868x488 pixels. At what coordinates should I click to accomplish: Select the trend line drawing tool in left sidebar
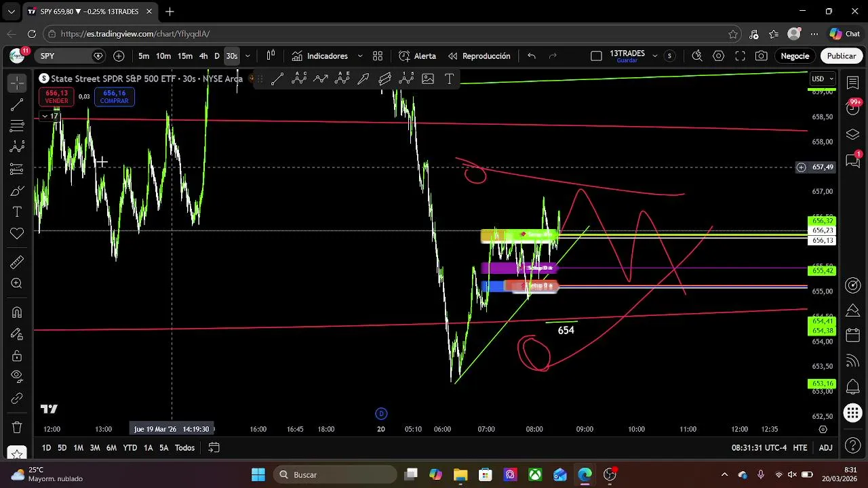click(17, 104)
